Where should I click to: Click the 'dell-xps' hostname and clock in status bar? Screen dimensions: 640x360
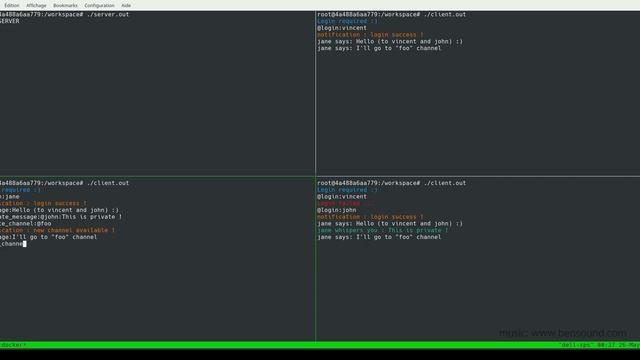[x=599, y=345]
